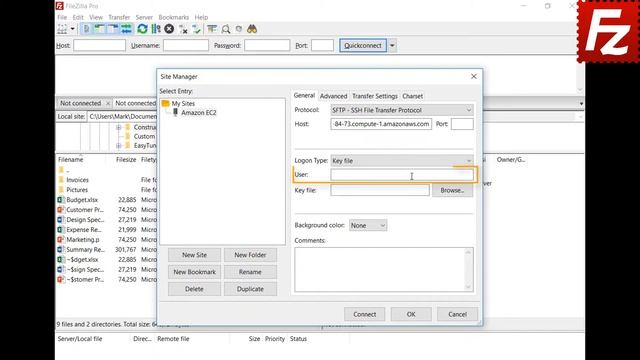The image size is (640, 360).
Task: Select Amazon EC2 site entry
Action: (199, 113)
